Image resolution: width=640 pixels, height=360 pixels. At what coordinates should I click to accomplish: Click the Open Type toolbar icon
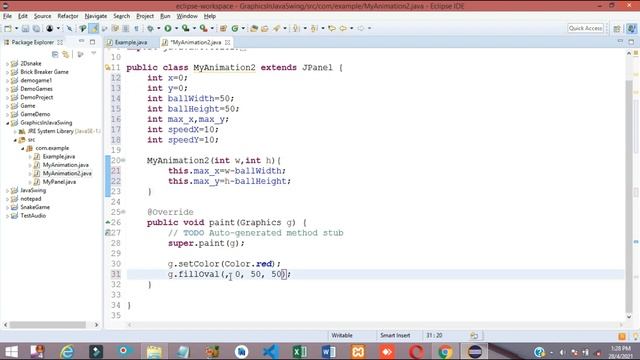tap(254, 28)
